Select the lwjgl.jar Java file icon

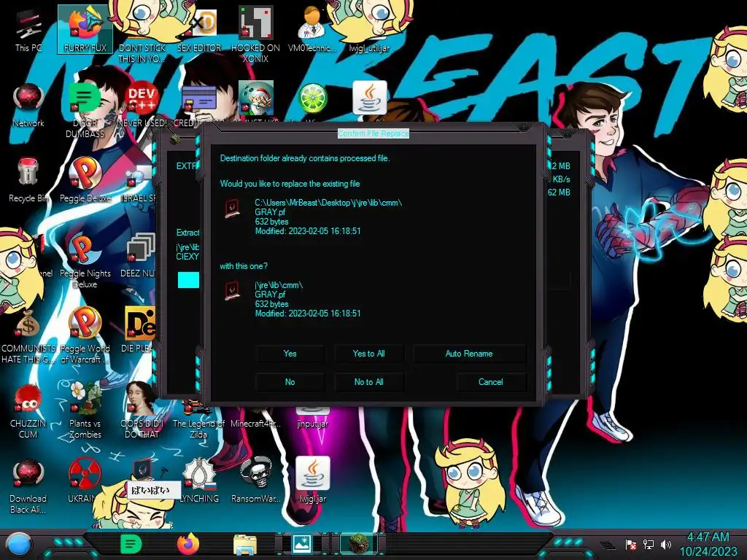pos(312,481)
